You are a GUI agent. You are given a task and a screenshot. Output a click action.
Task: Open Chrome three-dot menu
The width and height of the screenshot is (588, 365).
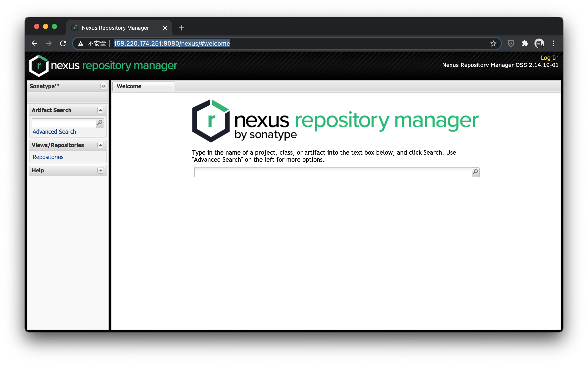pos(553,43)
